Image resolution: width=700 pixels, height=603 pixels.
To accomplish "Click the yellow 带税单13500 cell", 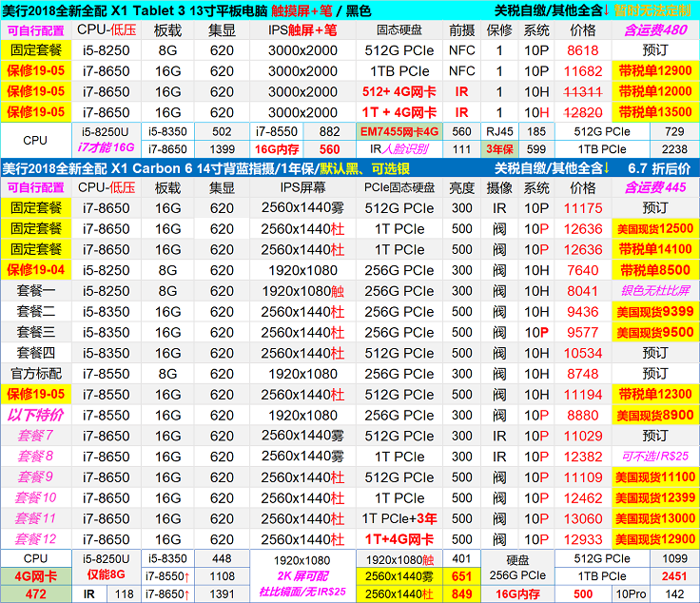I will pos(654,111).
